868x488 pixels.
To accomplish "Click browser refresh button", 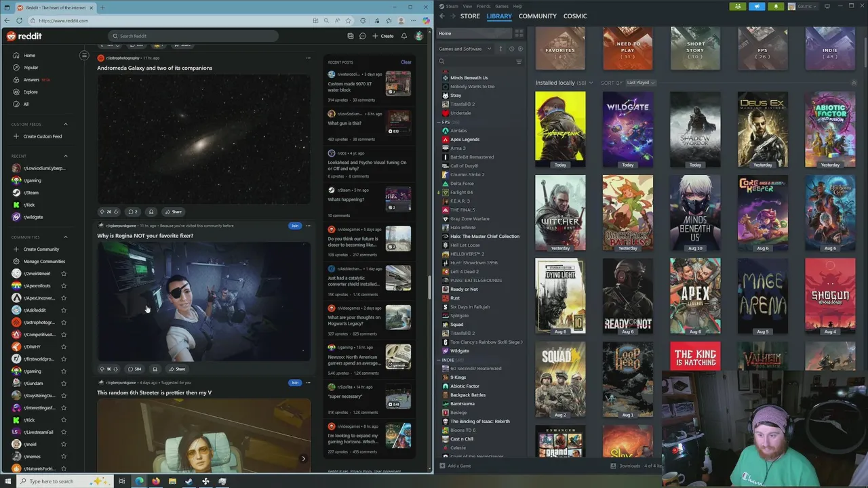I will [x=19, y=20].
